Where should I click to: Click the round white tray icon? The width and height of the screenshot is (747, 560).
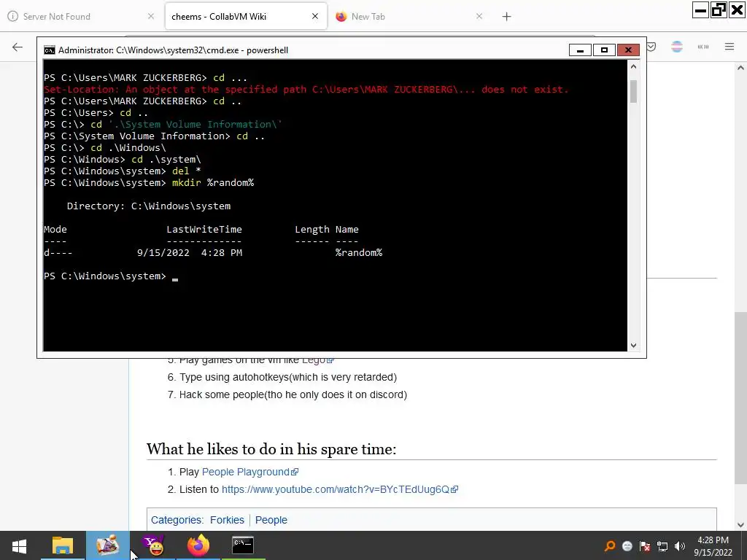coord(627,546)
